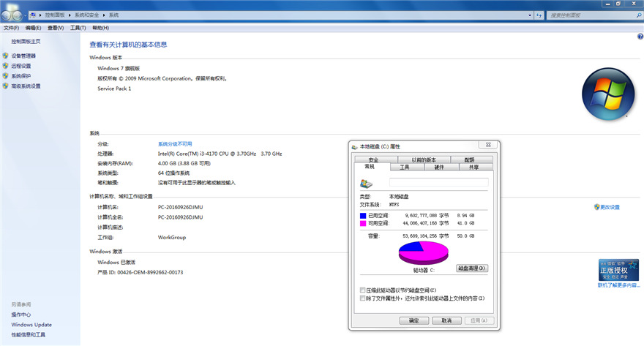
Task: Toggle the file content indexing checkbox
Action: (363, 298)
